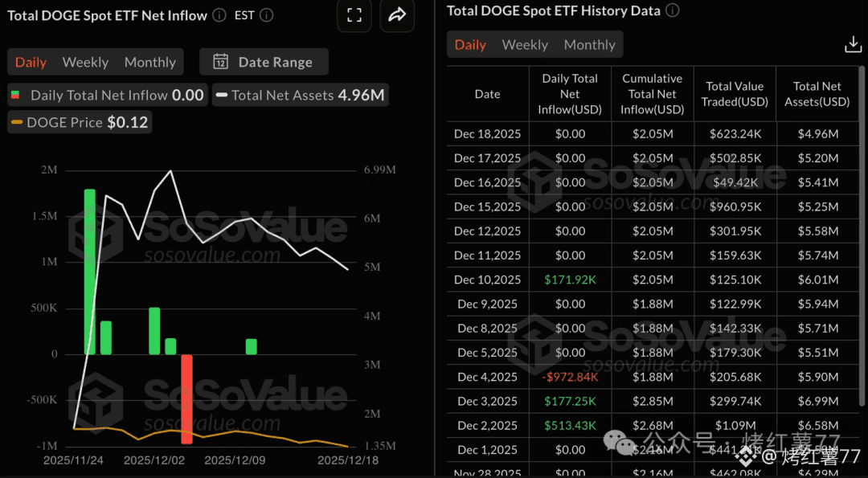Click info icon beside History Data title

point(672,10)
